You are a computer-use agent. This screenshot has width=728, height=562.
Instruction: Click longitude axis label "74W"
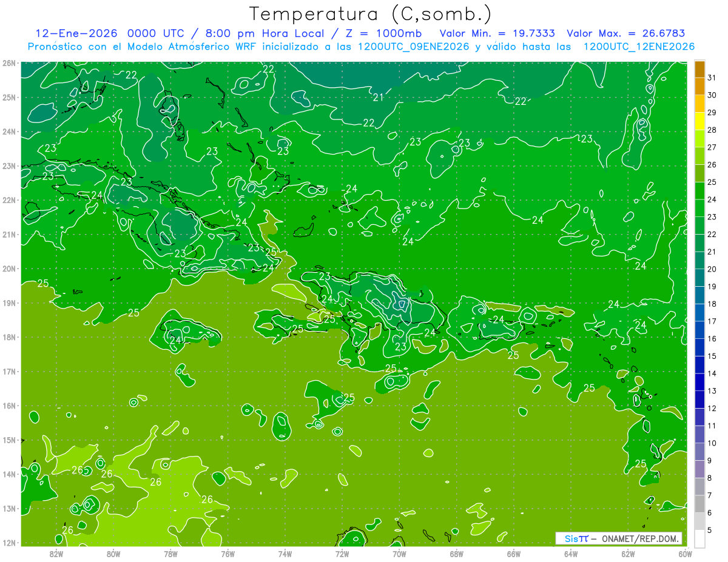[285, 554]
